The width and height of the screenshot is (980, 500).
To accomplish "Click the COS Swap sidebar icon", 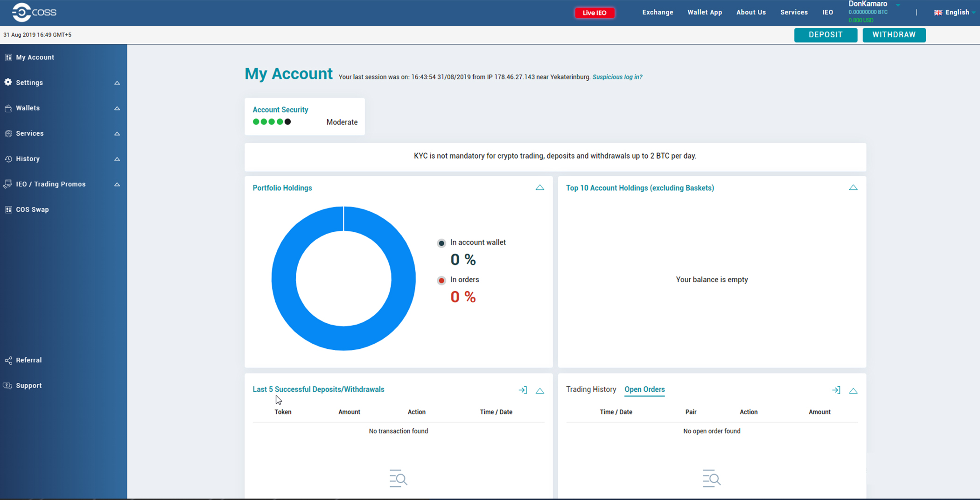I will tap(8, 209).
